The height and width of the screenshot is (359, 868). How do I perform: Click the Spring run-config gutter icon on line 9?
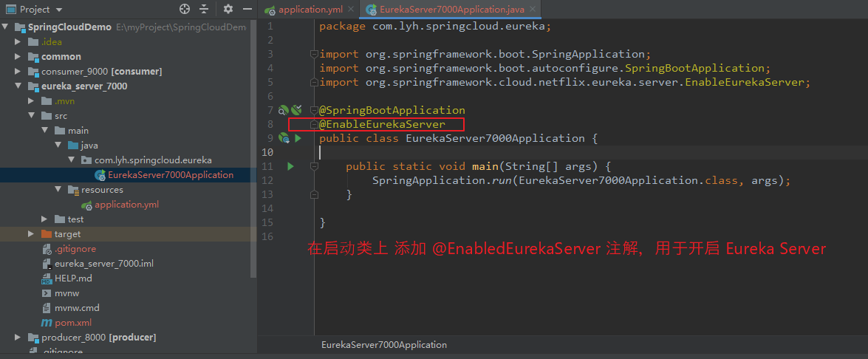coord(284,138)
